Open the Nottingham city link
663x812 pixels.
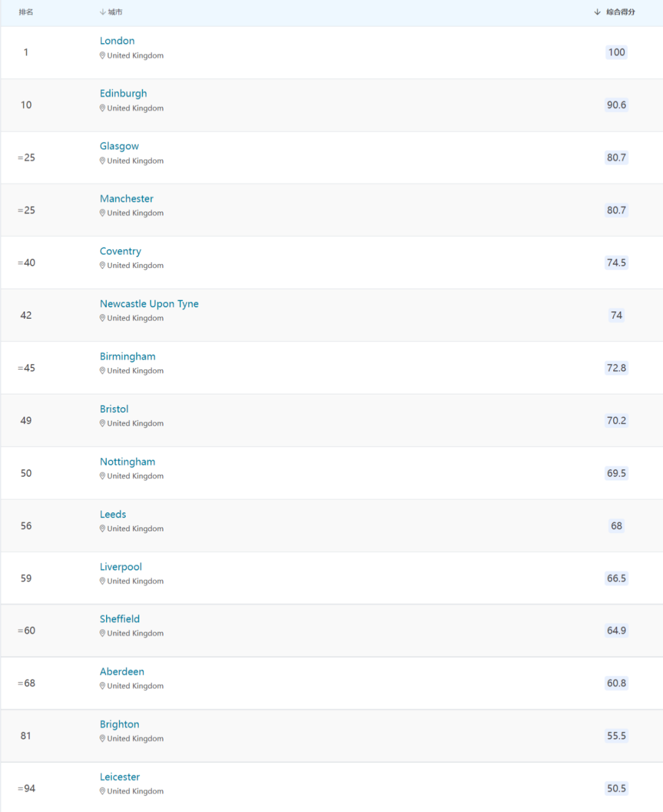coord(128,461)
